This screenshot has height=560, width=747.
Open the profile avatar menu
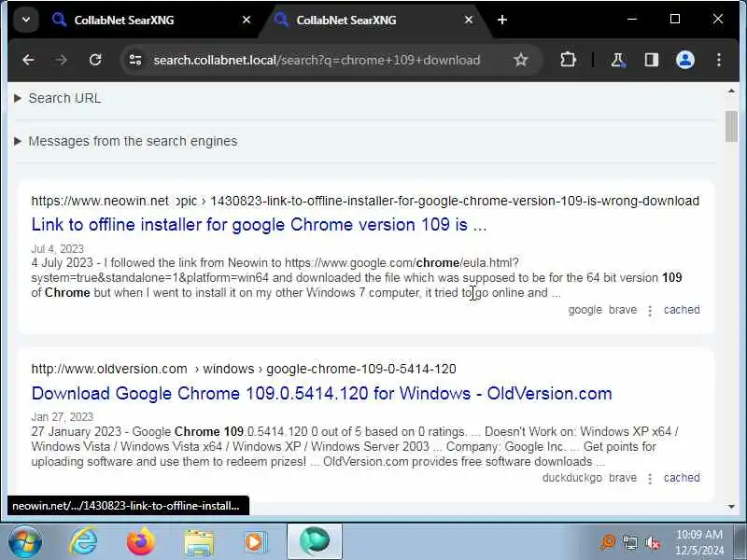(x=685, y=60)
